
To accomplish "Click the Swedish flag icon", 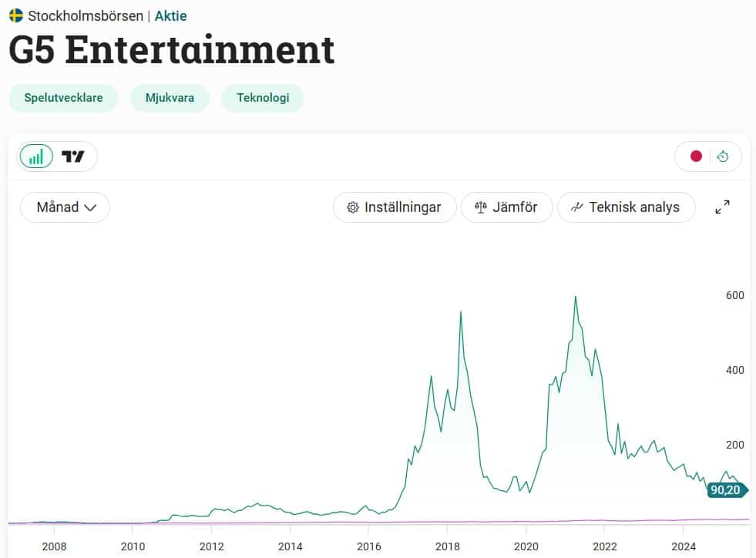I will click(x=16, y=15).
